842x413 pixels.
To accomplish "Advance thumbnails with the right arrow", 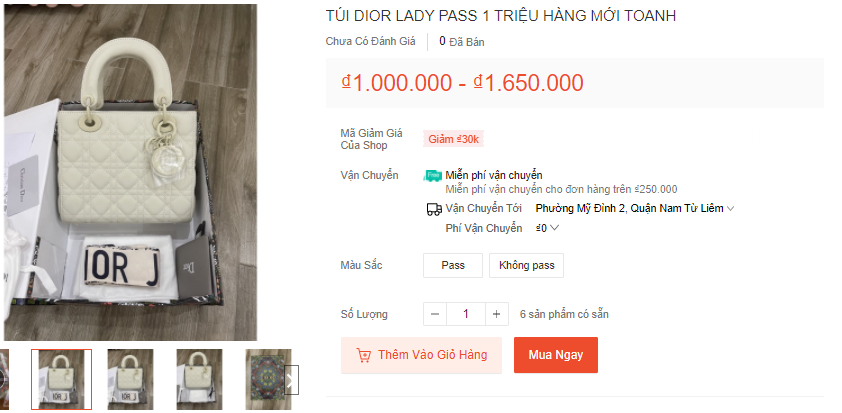I will tap(291, 380).
